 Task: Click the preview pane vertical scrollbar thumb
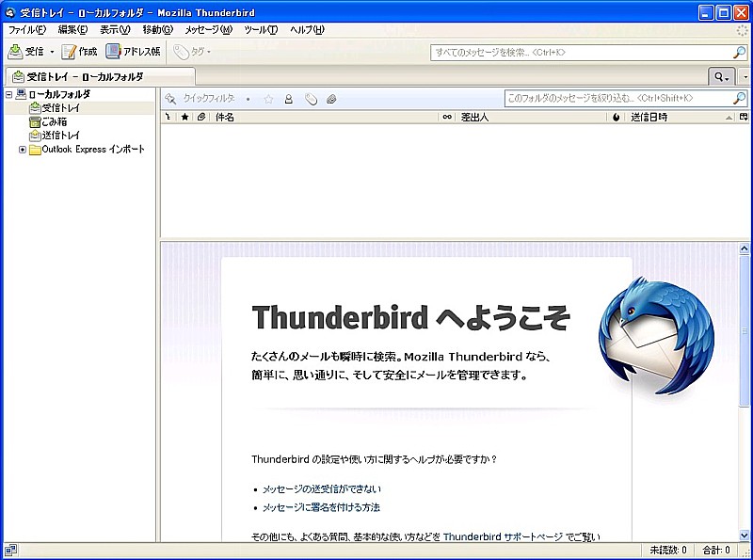click(x=744, y=331)
